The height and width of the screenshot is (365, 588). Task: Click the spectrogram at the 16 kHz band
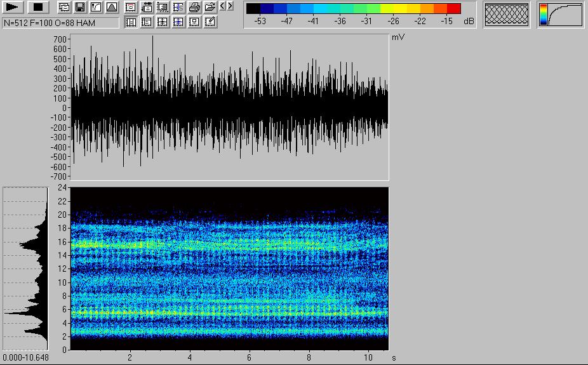(229, 242)
